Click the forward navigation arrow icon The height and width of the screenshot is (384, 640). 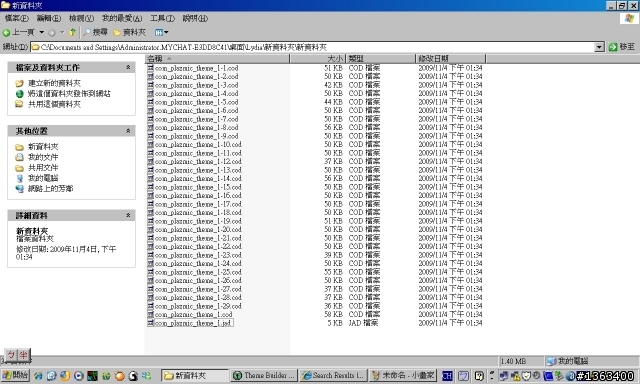click(x=52, y=33)
